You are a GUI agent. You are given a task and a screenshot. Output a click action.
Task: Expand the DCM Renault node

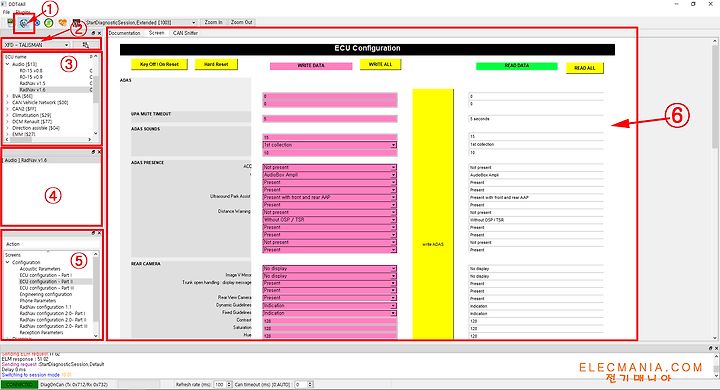click(7, 122)
